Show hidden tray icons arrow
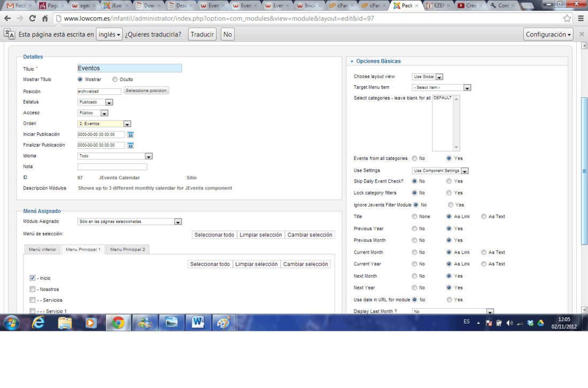Viewport: 588px width, 388px height. [478, 323]
